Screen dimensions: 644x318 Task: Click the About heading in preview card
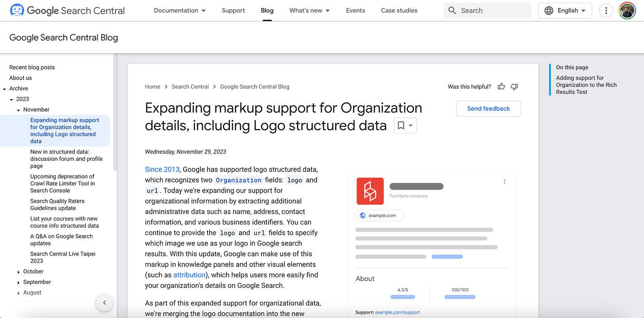365,279
